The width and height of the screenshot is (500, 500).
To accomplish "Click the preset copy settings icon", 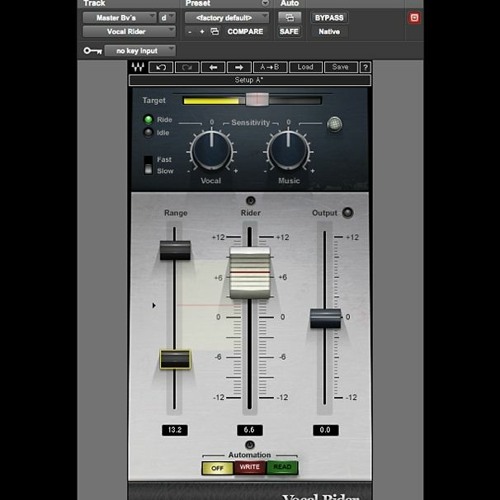I will coord(215,31).
